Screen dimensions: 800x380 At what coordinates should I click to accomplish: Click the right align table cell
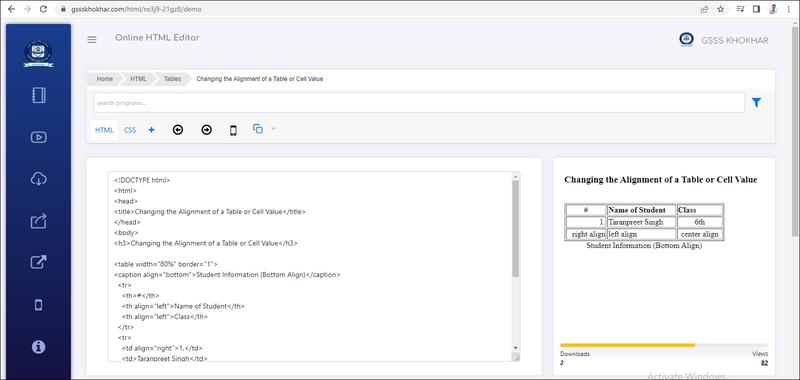pos(586,234)
